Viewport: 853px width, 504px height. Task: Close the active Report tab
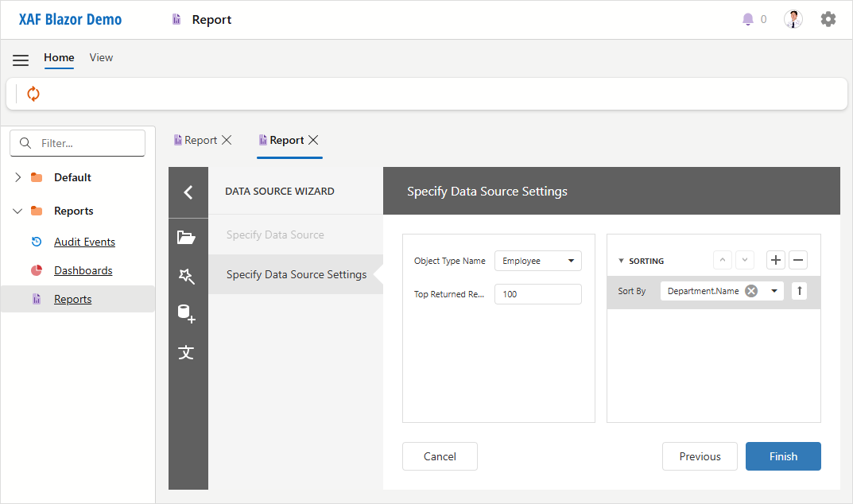point(313,140)
